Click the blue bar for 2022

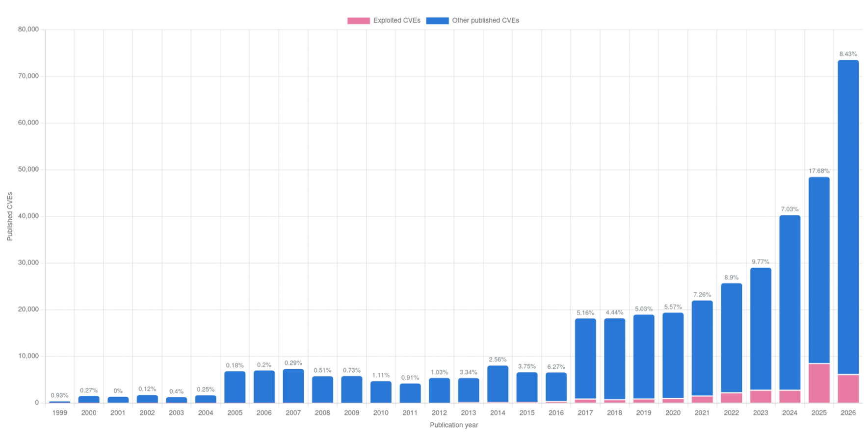(x=731, y=338)
